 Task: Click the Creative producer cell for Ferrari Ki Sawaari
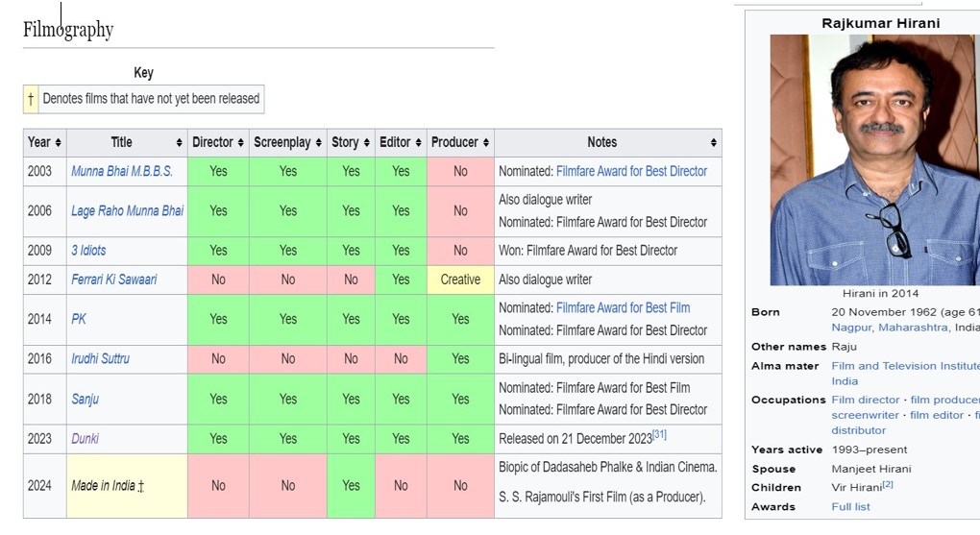point(460,280)
